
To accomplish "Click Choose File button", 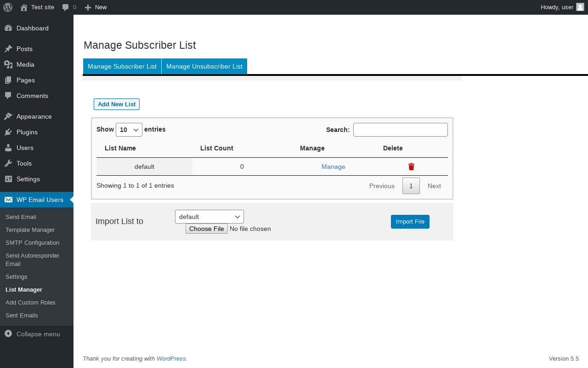I will click(x=207, y=229).
